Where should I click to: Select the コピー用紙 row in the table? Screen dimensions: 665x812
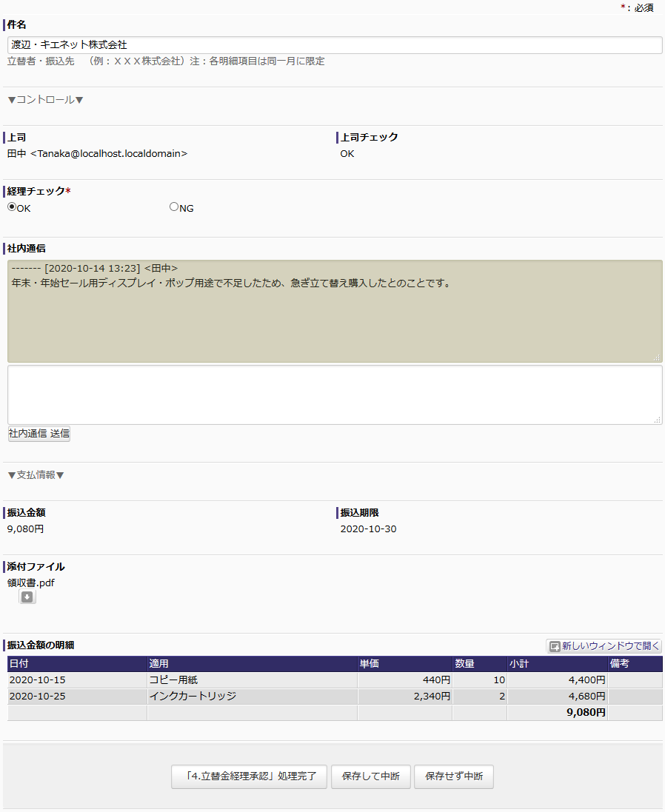tap(173, 680)
